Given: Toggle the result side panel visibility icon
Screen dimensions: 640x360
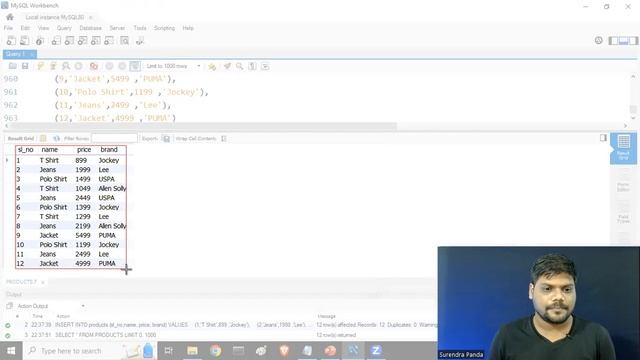Looking at the screenshot, I should click(x=603, y=138).
